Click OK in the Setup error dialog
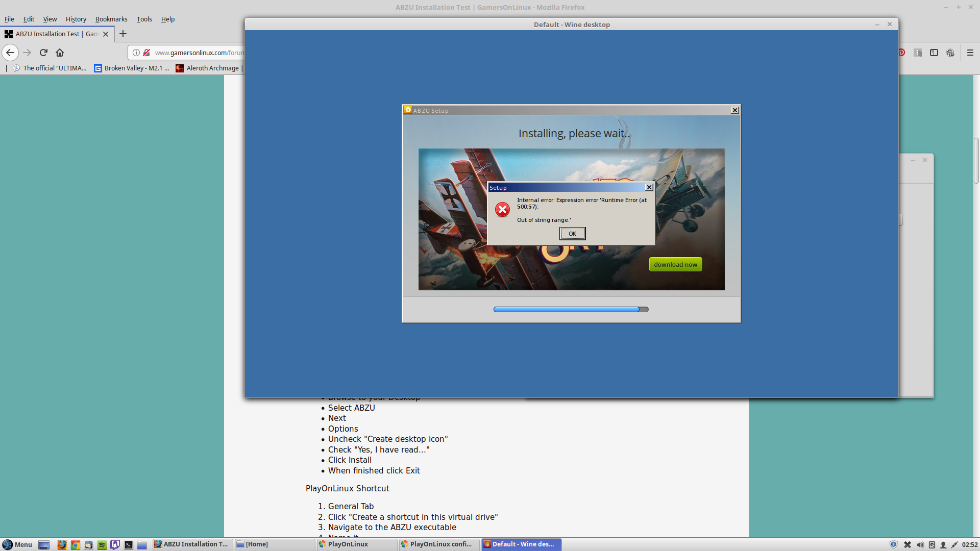The width and height of the screenshot is (980, 551). [572, 234]
